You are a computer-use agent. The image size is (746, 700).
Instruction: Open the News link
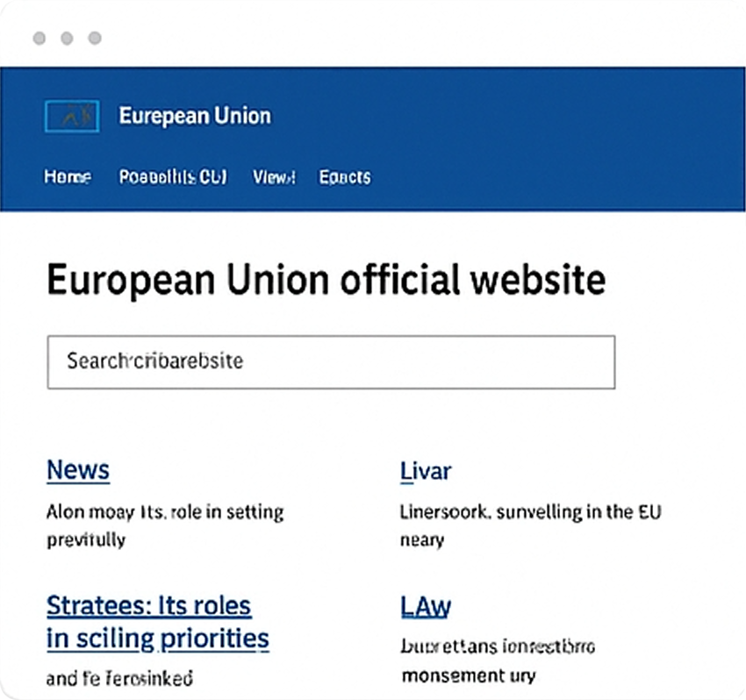[77, 470]
